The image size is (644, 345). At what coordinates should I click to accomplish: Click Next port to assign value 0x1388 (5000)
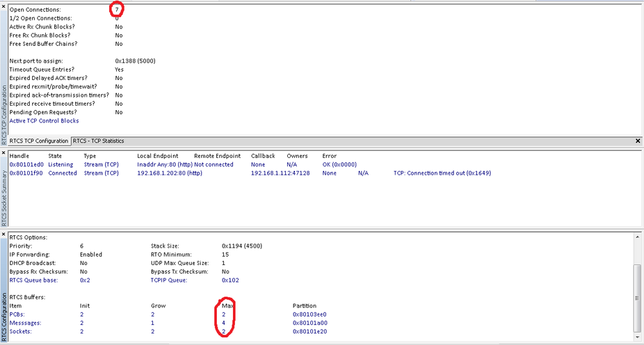click(x=135, y=61)
